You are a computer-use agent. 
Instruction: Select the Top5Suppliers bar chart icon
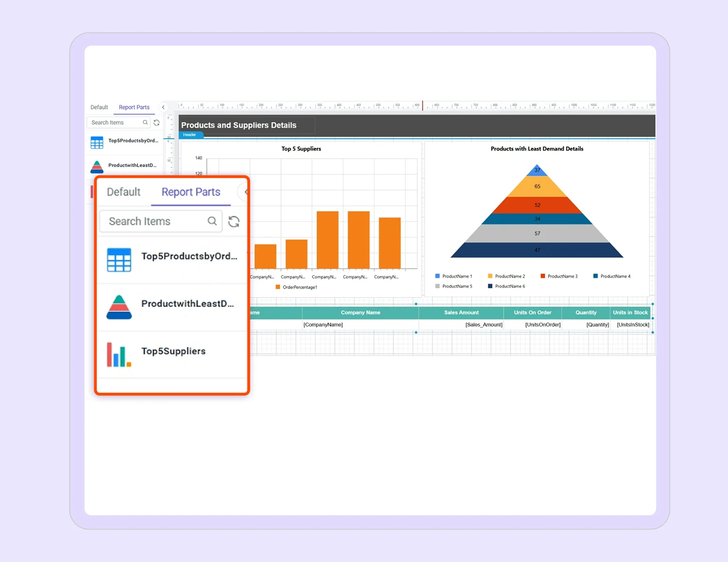click(118, 355)
